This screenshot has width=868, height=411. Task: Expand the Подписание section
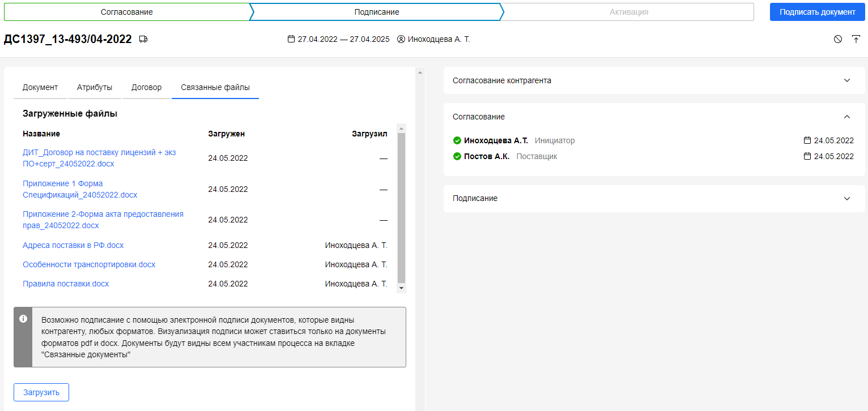click(x=847, y=199)
